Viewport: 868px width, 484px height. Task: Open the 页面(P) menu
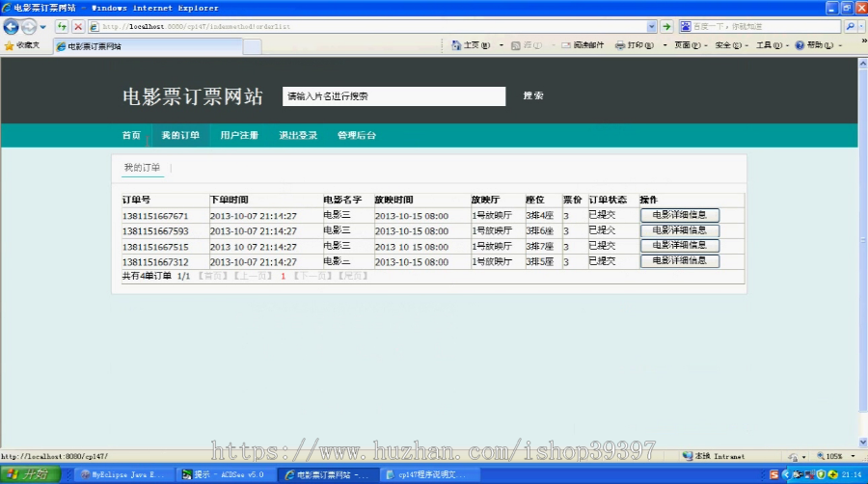pos(691,45)
